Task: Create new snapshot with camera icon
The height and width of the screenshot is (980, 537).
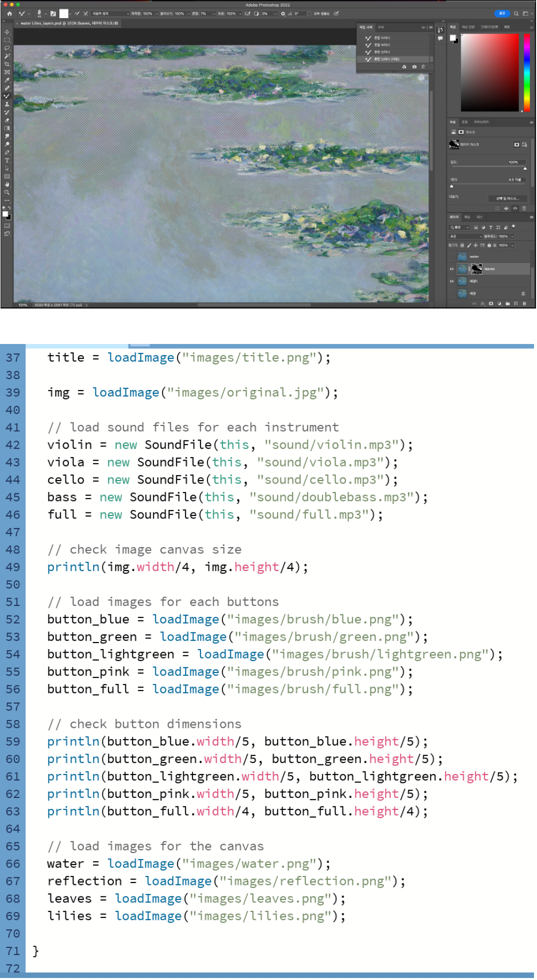Action: [414, 66]
